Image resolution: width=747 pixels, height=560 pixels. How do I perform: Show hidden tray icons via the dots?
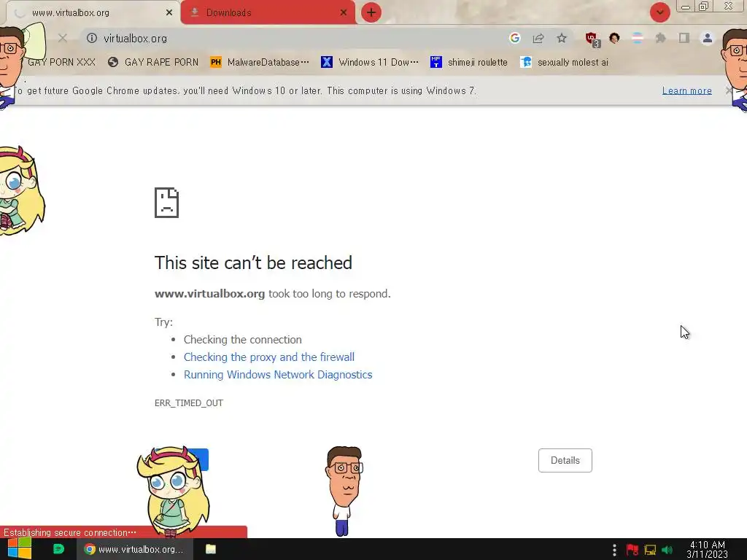614,550
